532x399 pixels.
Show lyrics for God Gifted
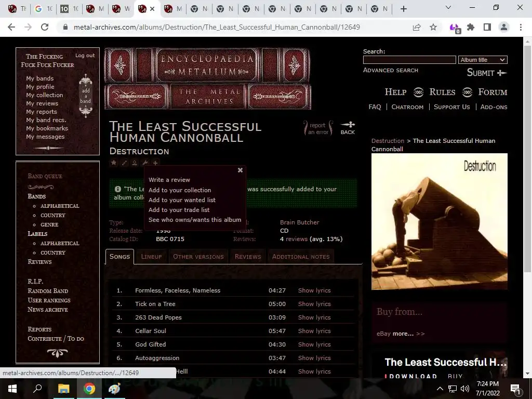[314, 344]
